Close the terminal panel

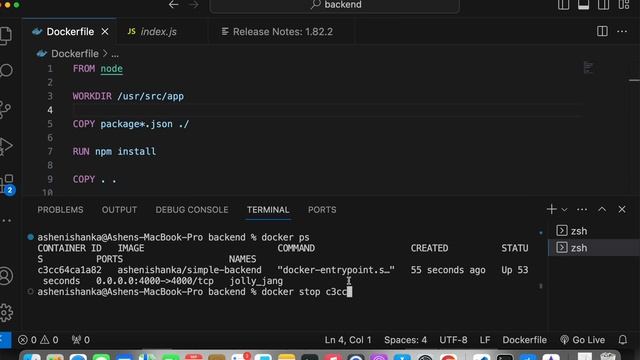point(622,209)
